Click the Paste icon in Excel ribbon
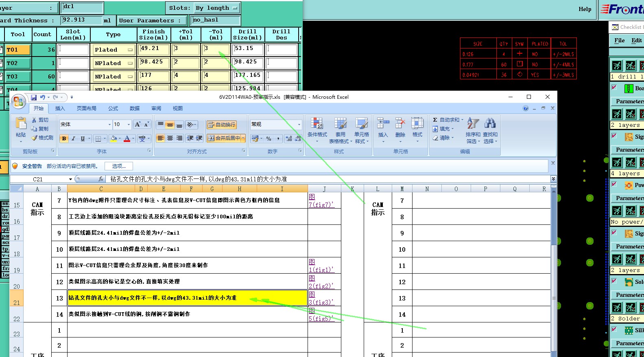644x357 pixels. [21, 124]
